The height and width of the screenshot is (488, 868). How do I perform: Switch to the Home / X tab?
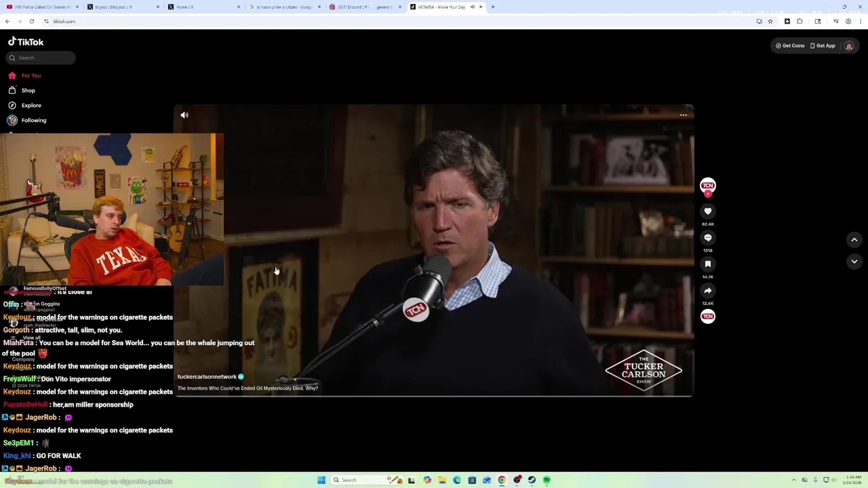pos(203,7)
